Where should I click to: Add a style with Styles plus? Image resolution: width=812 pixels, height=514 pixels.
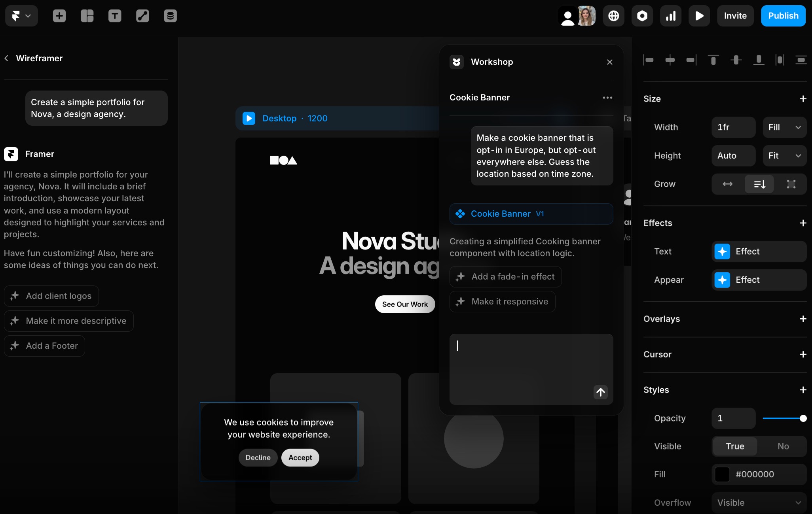click(x=803, y=390)
